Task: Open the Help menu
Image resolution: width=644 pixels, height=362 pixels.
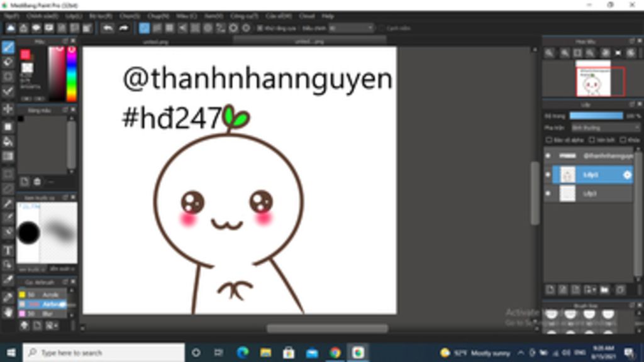Action: tap(327, 16)
